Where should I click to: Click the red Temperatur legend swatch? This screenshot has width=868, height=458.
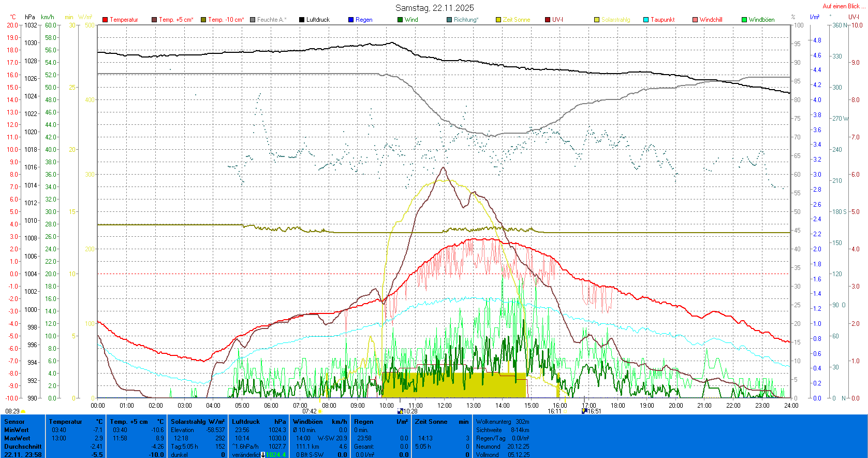[105, 20]
